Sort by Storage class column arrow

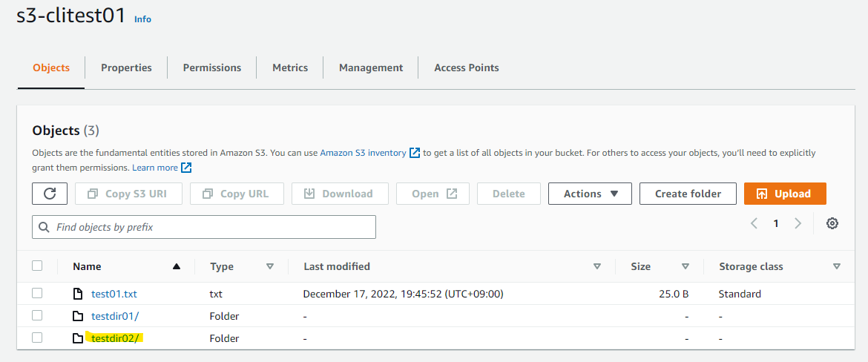pos(836,266)
